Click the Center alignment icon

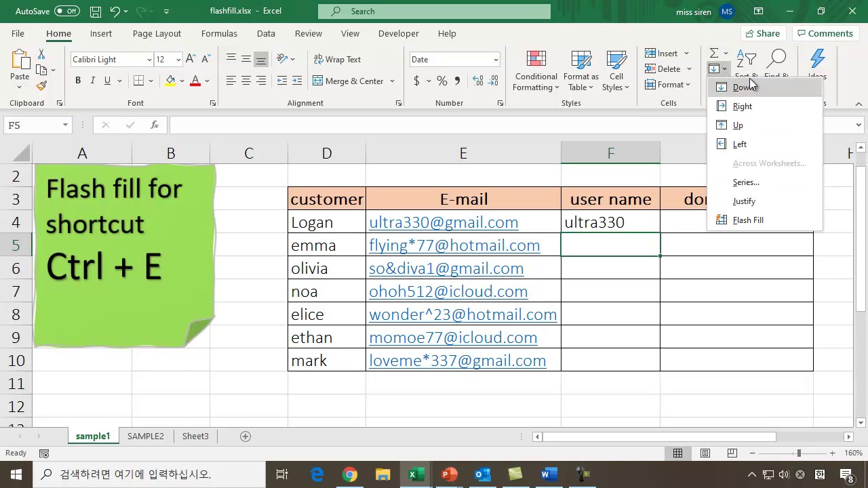click(x=246, y=81)
